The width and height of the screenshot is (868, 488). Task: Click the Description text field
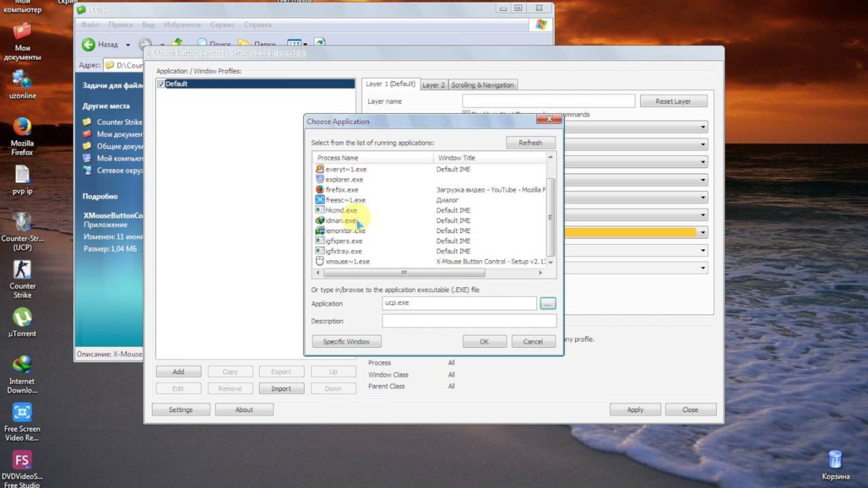click(469, 321)
